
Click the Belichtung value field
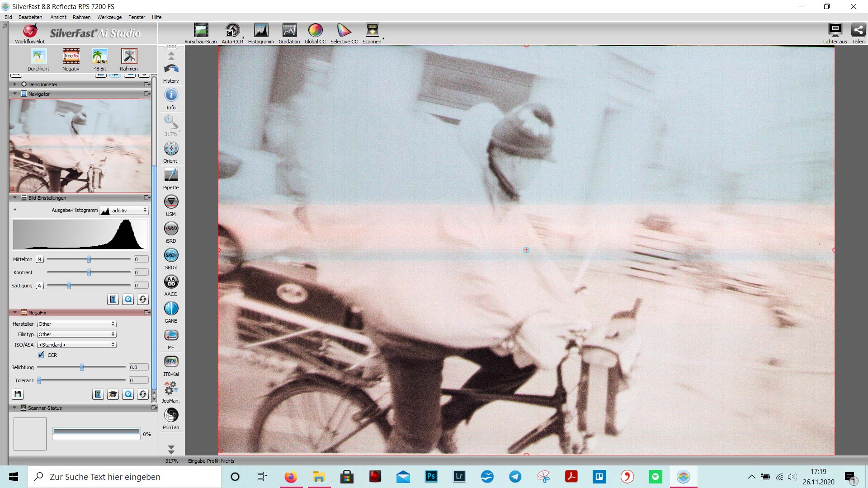[x=138, y=367]
